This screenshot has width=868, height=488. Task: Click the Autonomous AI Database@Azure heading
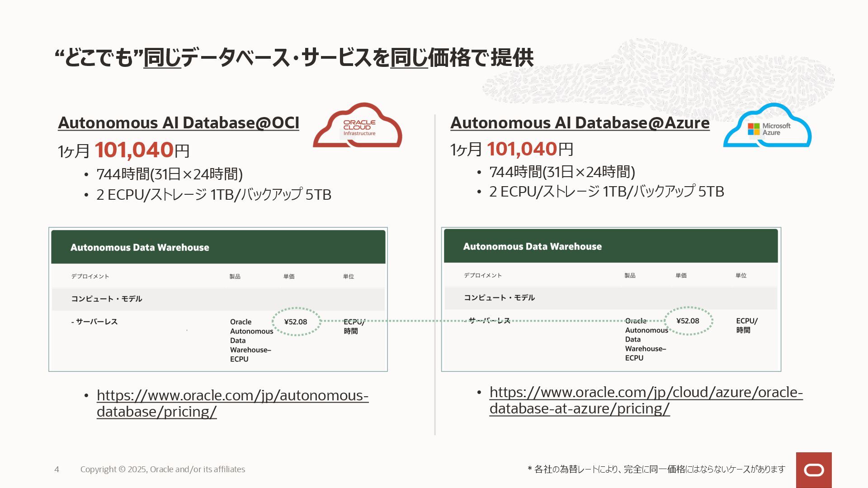(580, 123)
